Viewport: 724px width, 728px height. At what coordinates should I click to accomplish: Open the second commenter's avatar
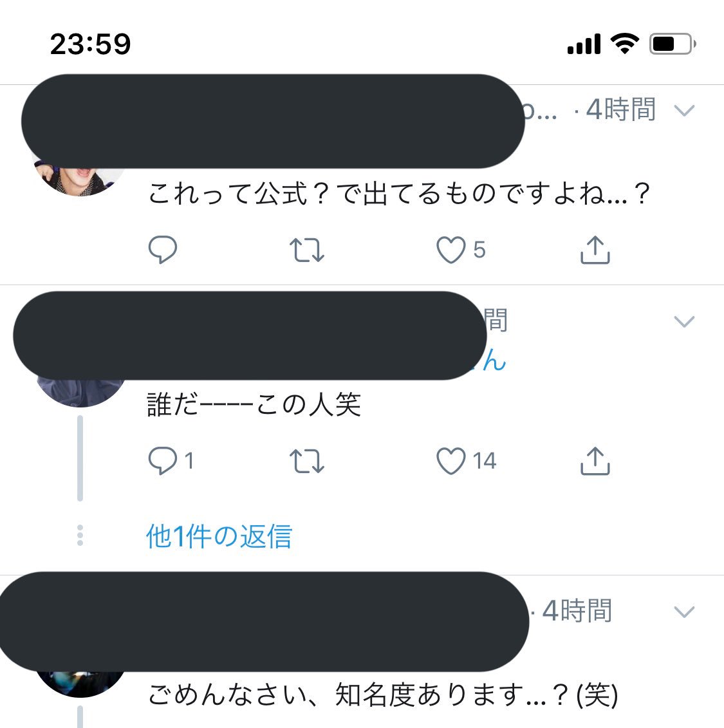[80, 393]
